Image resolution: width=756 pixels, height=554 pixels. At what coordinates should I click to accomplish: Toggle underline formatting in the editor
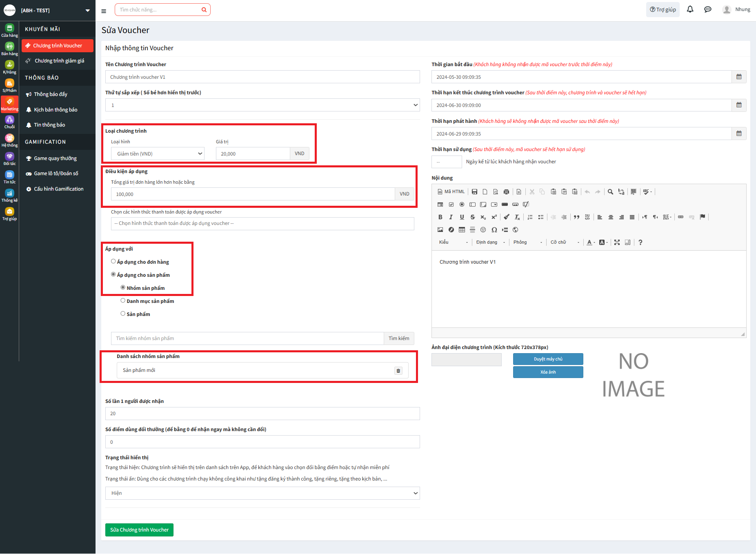(462, 217)
